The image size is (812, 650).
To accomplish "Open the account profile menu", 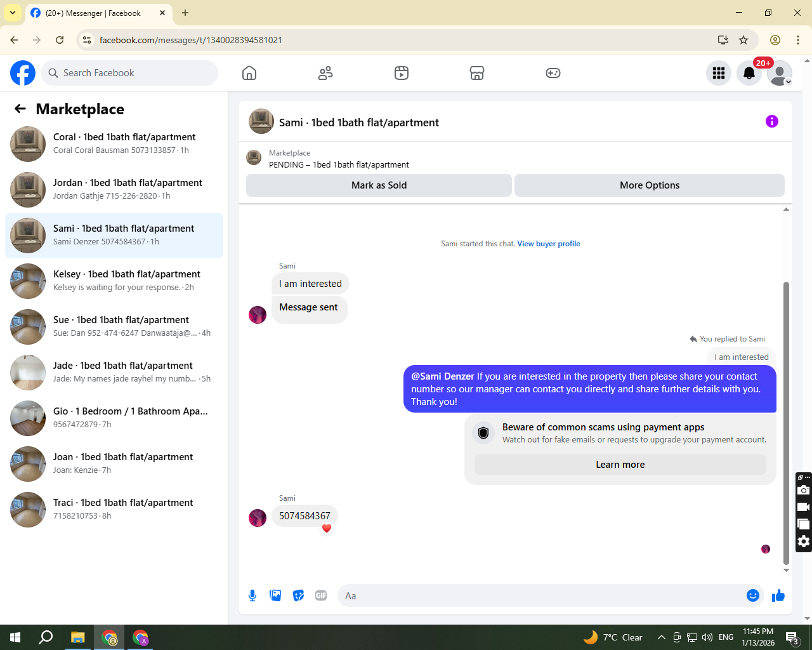I will [x=780, y=73].
